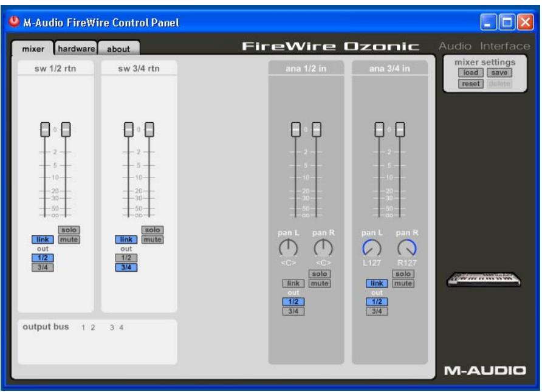Route ana 1/2 in to out 3/4

pos(293,311)
